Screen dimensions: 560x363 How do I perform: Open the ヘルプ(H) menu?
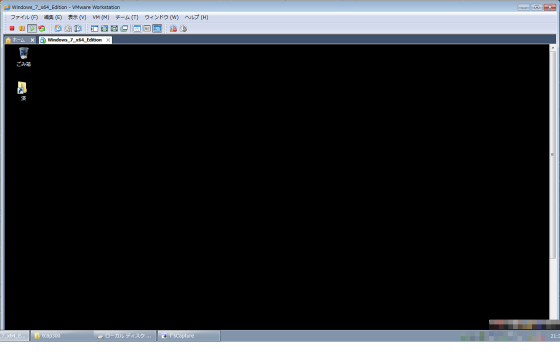coord(196,17)
